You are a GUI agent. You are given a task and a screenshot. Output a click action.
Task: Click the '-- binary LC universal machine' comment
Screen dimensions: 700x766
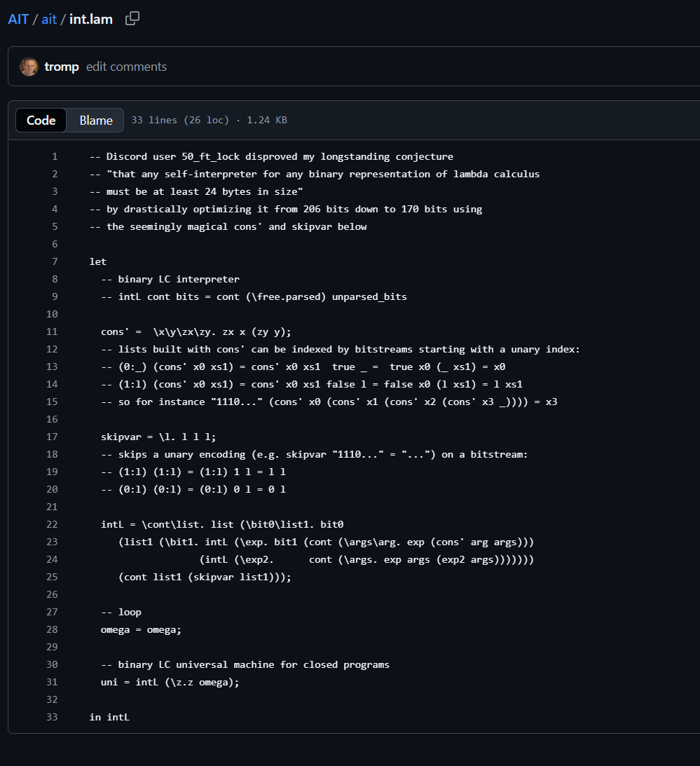tap(245, 664)
